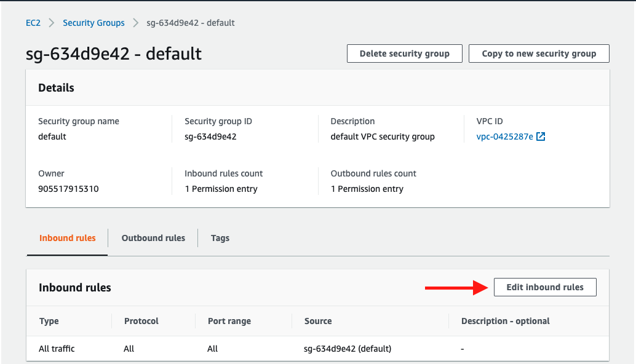Go to the Security Groups breadcrumb
Screen dimensions: 636x364
[x=93, y=23]
